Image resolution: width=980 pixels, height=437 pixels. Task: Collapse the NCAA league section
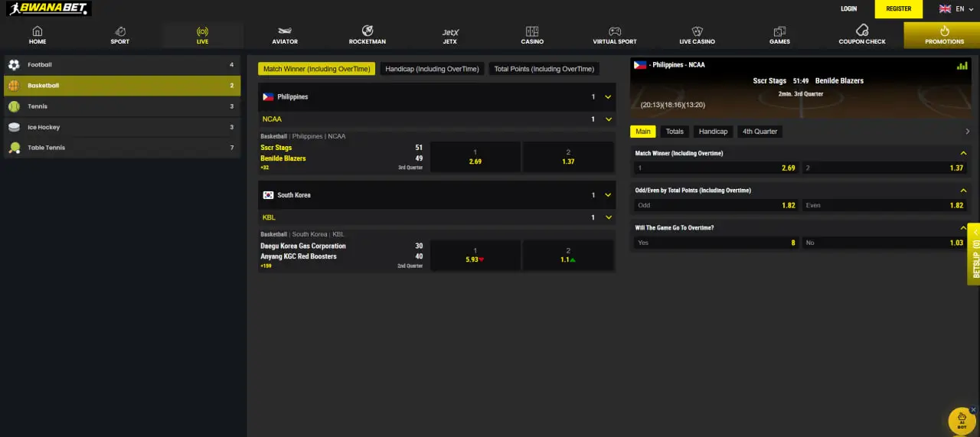[x=608, y=119]
